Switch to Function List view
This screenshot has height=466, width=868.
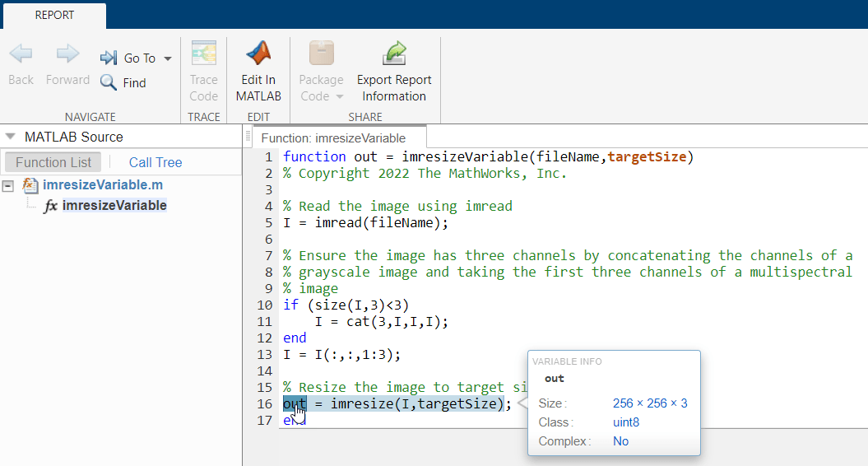[53, 162]
